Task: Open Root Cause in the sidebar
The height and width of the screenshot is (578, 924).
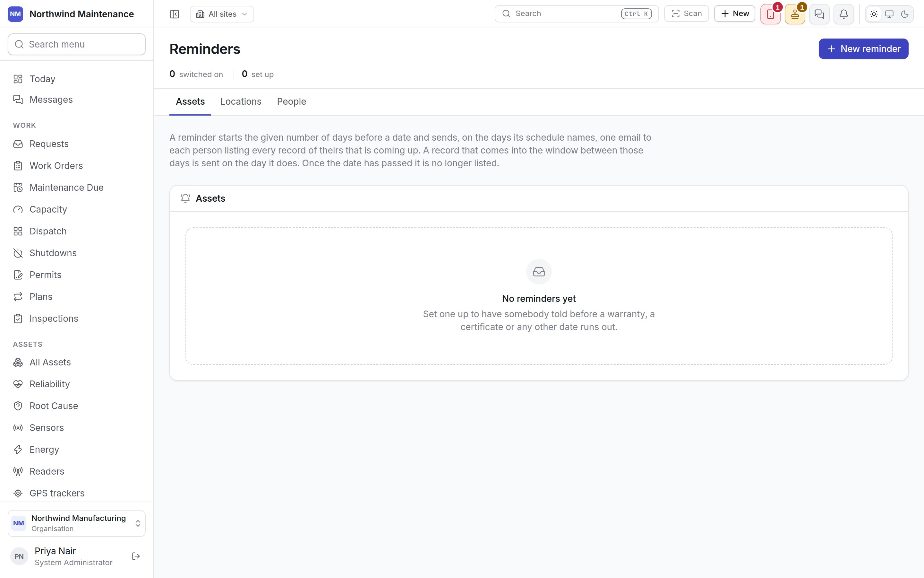Action: tap(77, 406)
